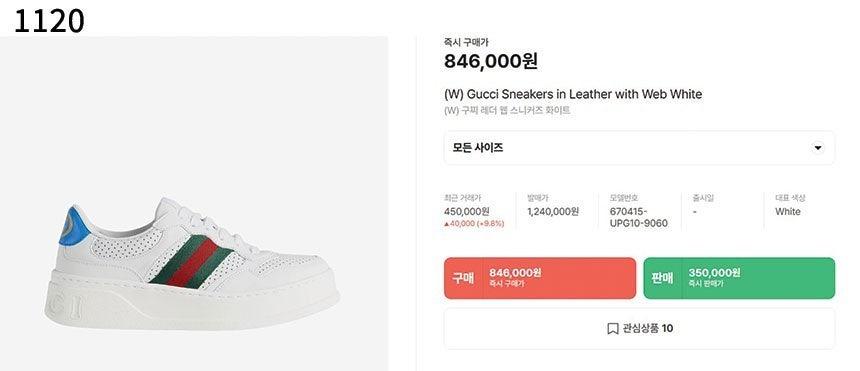Viewport: 860px width, 371px height.
Task: Click the English product title text
Action: click(573, 94)
